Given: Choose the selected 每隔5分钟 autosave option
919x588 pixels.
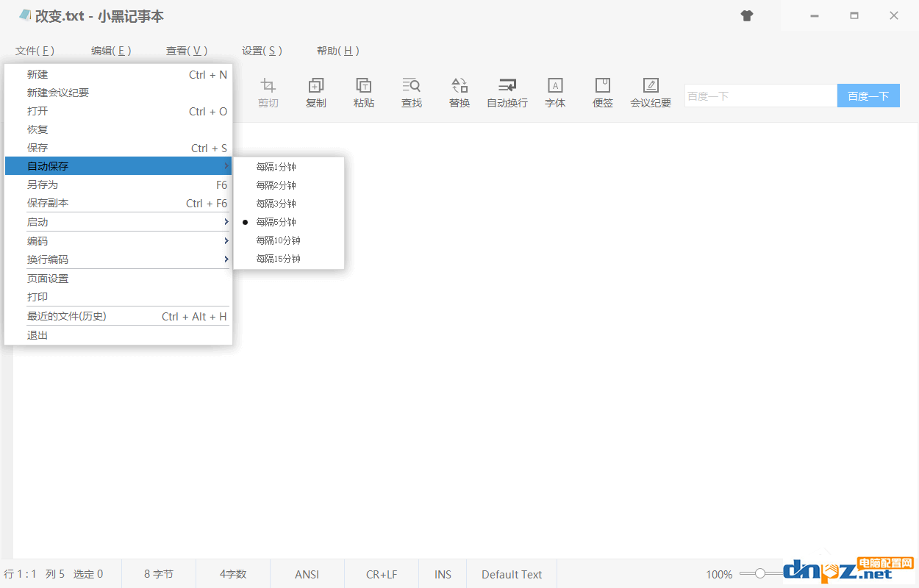Looking at the screenshot, I should [276, 222].
